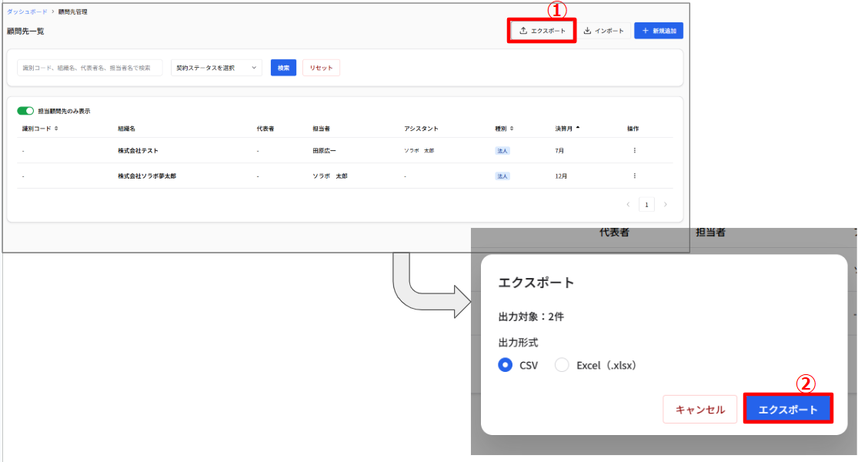Click 株式会社ソラボ夢太郎 organization name
Viewport: 868px width, 462px height.
tap(147, 176)
